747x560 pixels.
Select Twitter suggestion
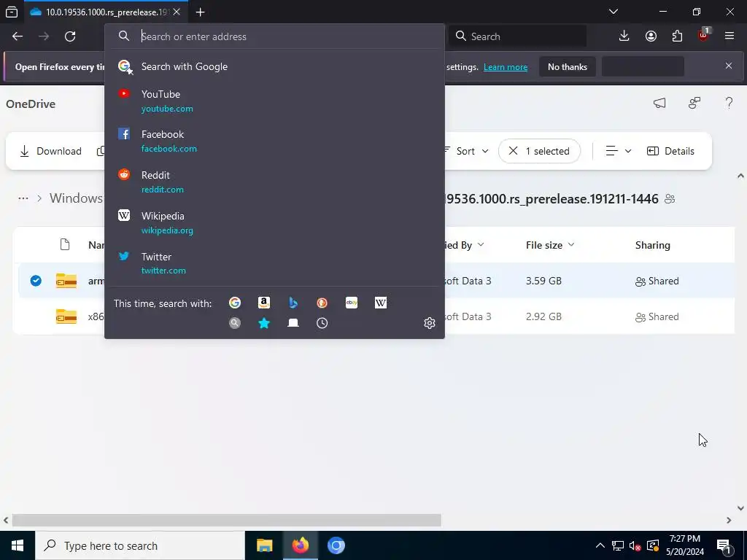point(274,263)
